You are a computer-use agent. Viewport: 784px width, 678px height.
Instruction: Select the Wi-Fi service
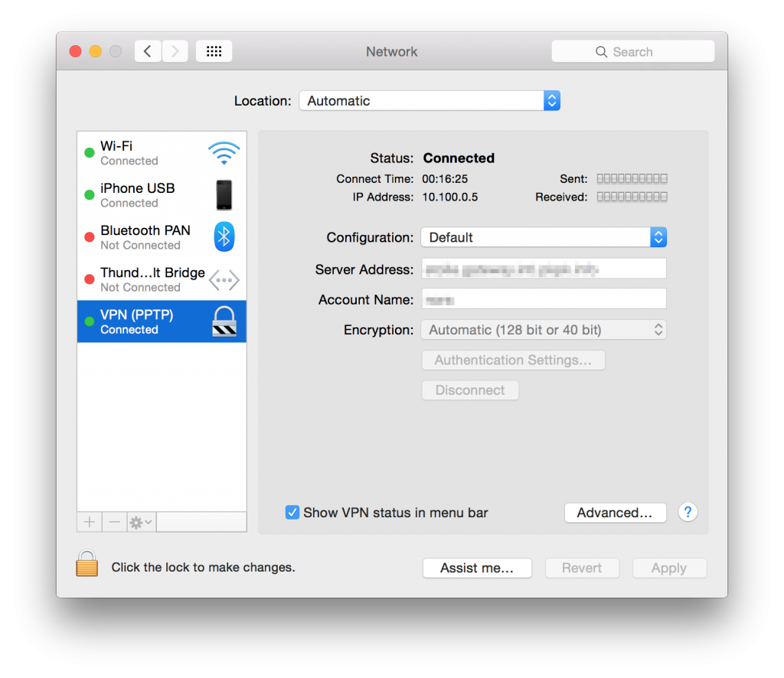(x=162, y=153)
